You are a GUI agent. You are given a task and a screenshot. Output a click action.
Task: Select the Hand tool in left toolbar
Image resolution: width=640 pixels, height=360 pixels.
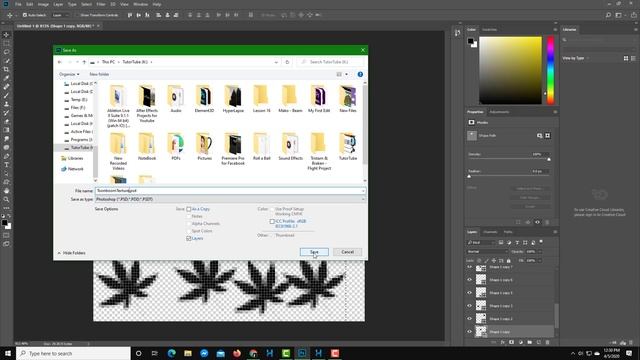tap(6, 191)
